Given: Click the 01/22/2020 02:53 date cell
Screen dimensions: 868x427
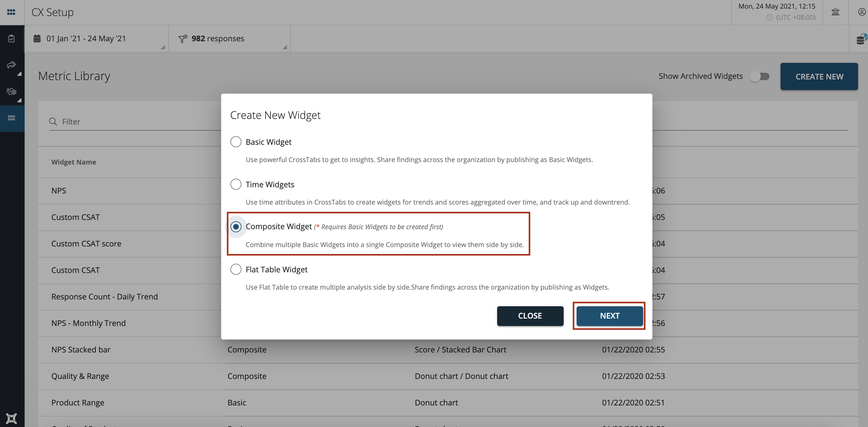Looking at the screenshot, I should 634,376.
